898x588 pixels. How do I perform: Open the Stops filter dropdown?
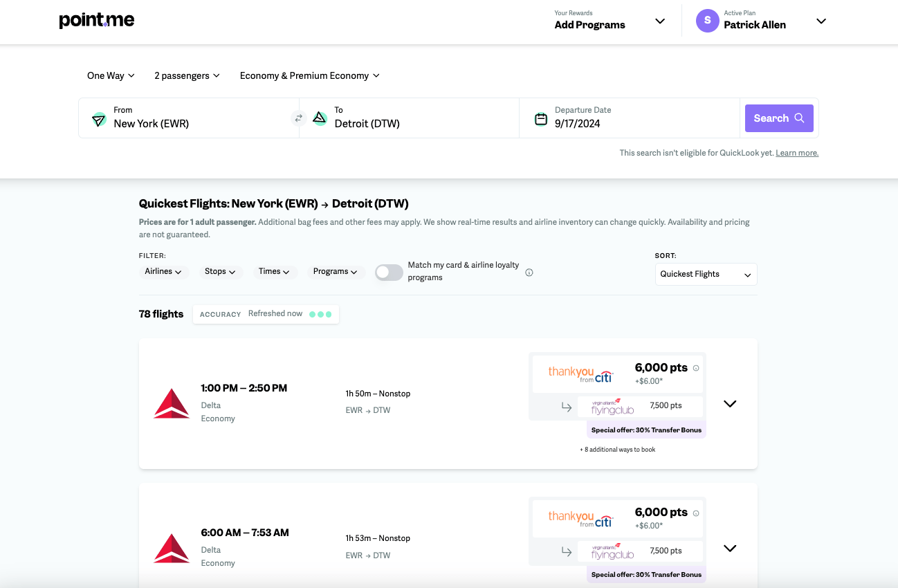pyautogui.click(x=220, y=272)
